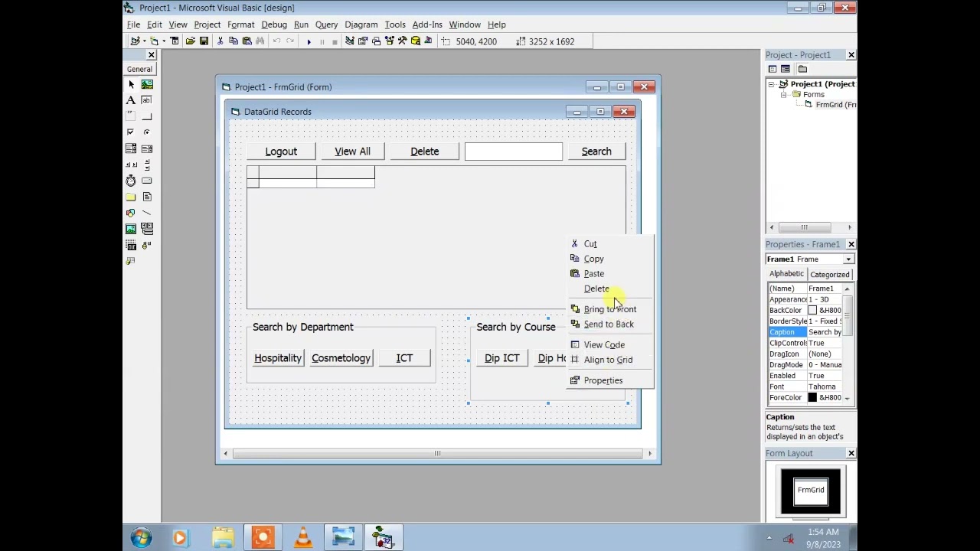Click the ICT button on form

(x=404, y=358)
